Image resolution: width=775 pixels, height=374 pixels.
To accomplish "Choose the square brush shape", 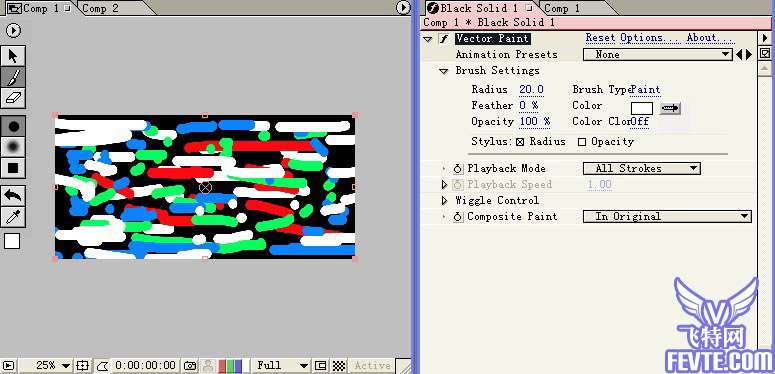I will tap(13, 168).
